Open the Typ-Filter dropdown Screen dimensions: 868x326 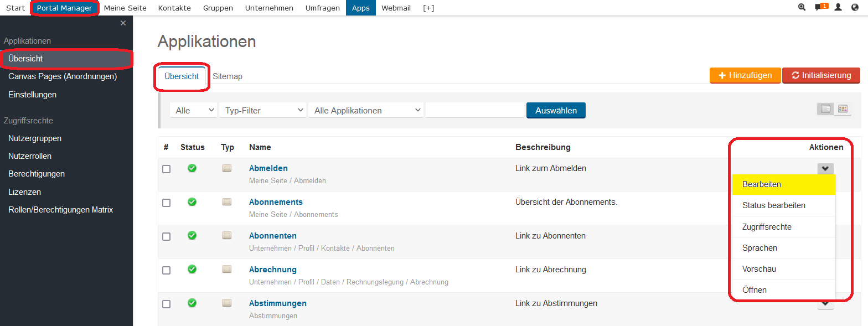point(263,110)
